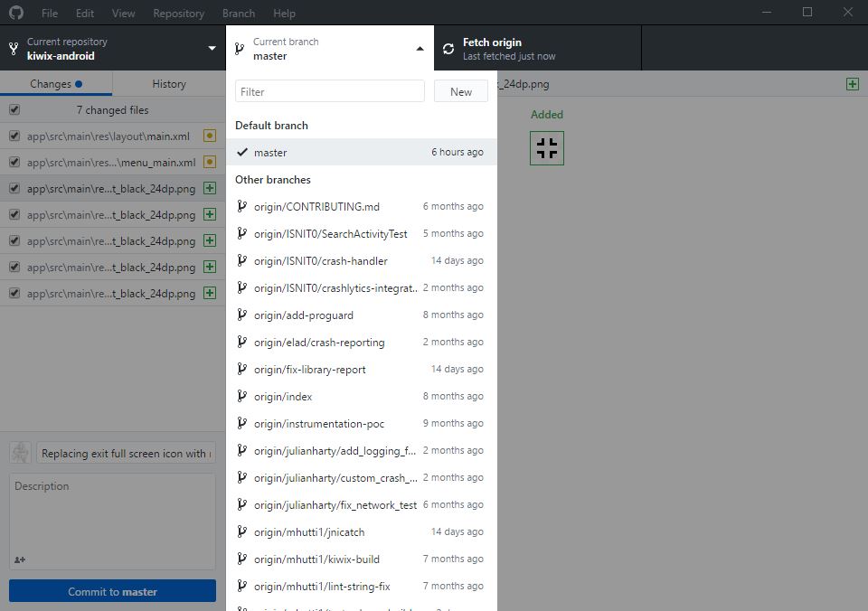Viewport: 868px width, 611px height.
Task: Click the Fetch origin sync icon
Action: click(x=448, y=49)
